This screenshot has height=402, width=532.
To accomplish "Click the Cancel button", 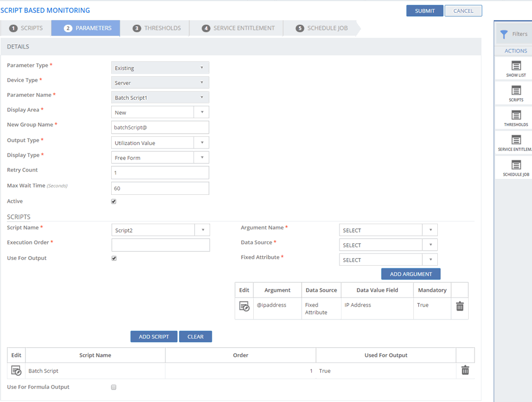I will tap(463, 11).
